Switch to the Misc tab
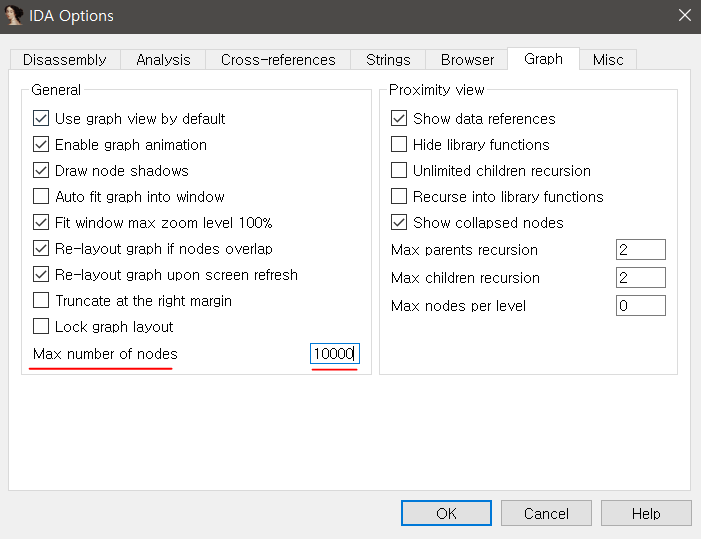This screenshot has height=539, width=701. coord(608,59)
